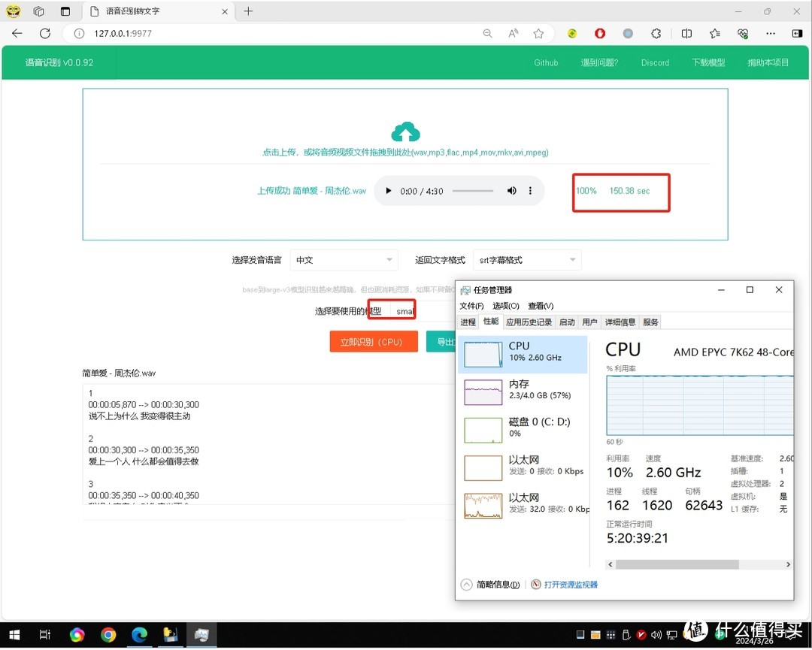Mute the audio player volume

click(512, 191)
